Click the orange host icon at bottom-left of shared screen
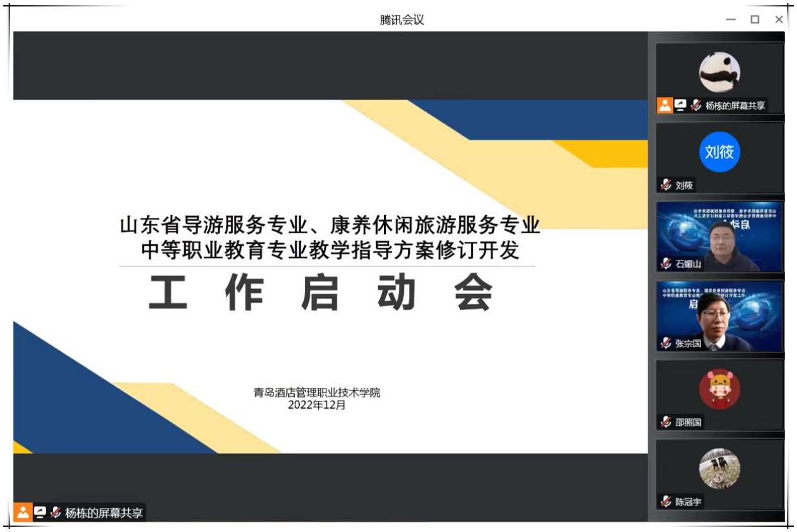 [23, 513]
